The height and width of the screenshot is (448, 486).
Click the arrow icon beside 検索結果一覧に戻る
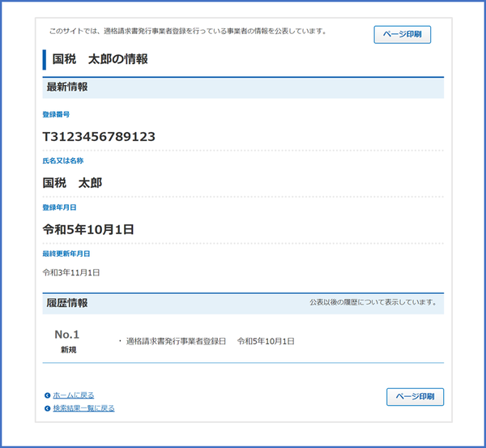click(x=48, y=408)
